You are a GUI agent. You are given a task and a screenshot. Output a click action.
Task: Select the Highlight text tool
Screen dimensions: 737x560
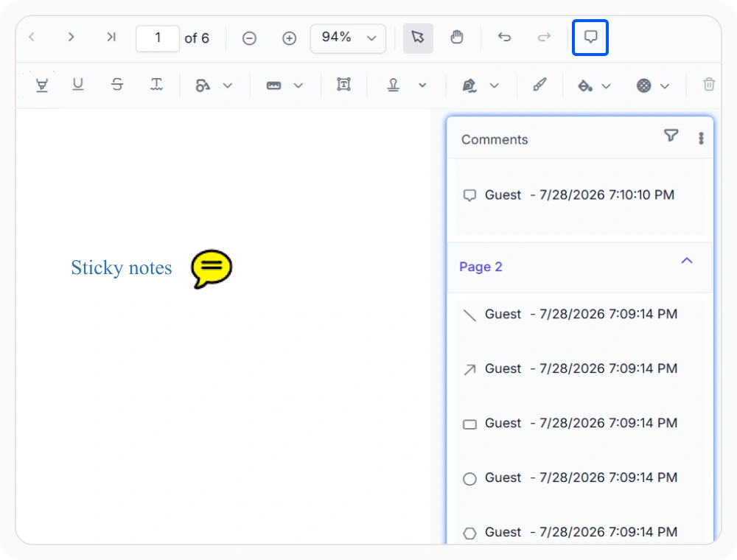pos(42,85)
